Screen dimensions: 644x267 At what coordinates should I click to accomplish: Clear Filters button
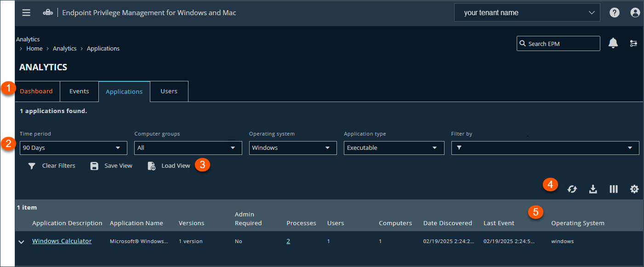coord(51,166)
